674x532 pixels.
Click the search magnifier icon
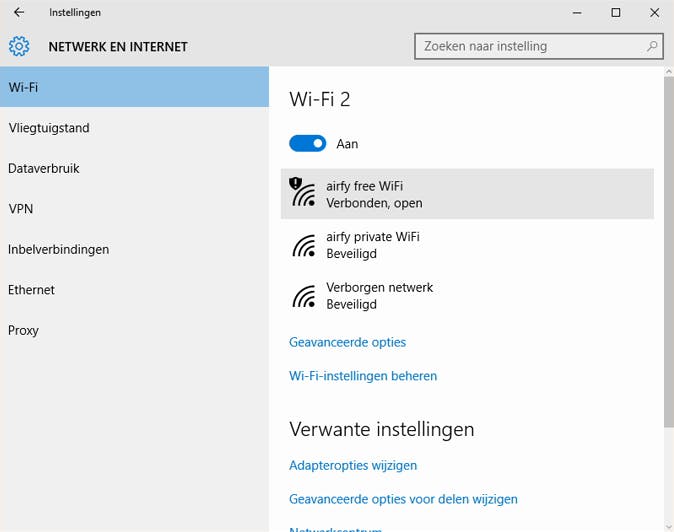coord(652,46)
